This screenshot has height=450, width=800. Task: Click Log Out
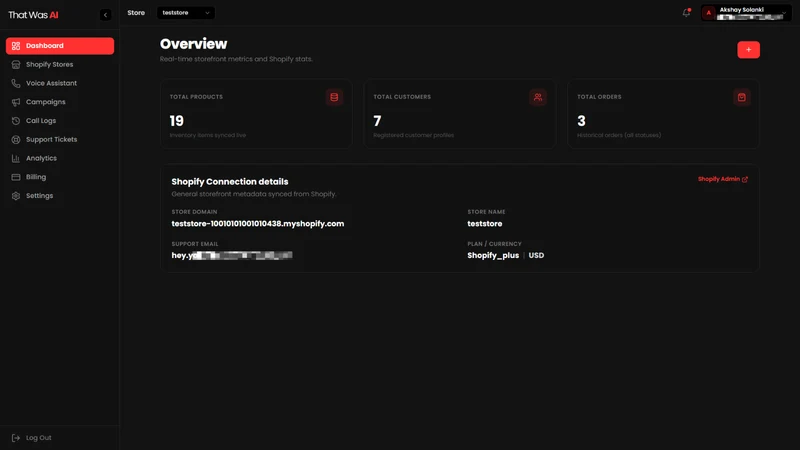pyautogui.click(x=32, y=438)
